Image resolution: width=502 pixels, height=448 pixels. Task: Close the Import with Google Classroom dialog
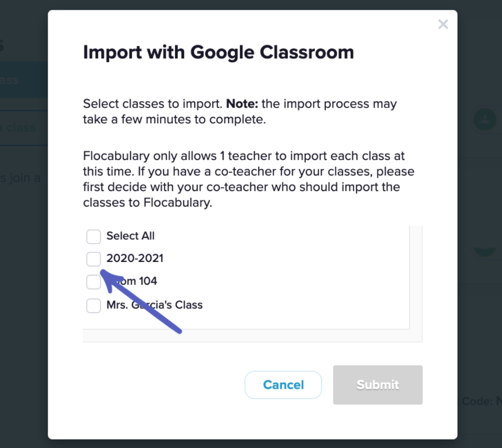click(443, 24)
